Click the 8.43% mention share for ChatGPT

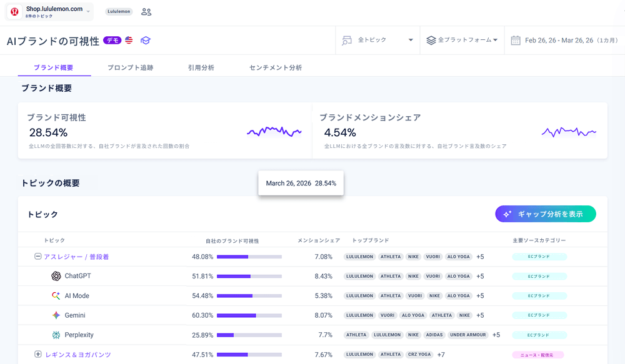(x=323, y=277)
